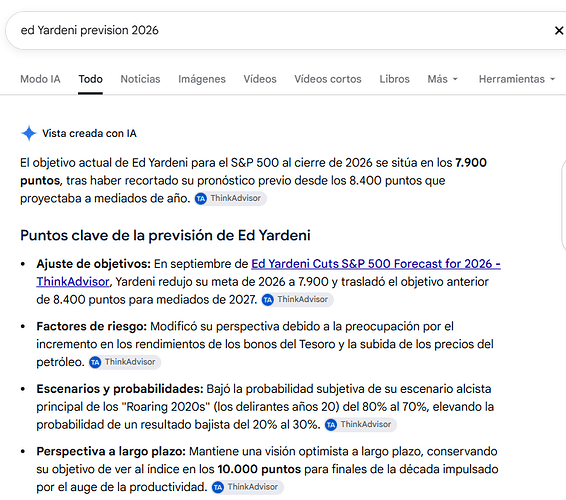Click the heading 'Puntos clave de la previsión'
Image resolution: width=566 pixels, height=500 pixels.
[x=165, y=235]
